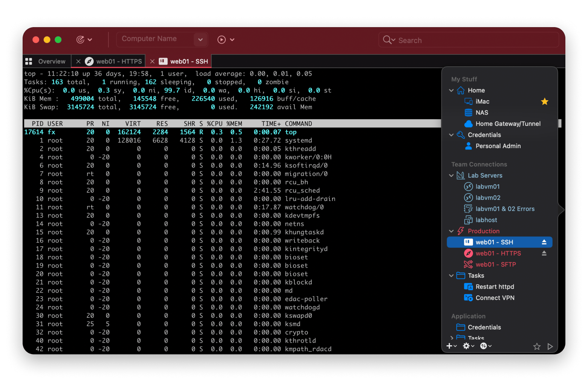The image size is (588, 386).
Task: Click the up-down arrows sort icon
Action: 484,346
